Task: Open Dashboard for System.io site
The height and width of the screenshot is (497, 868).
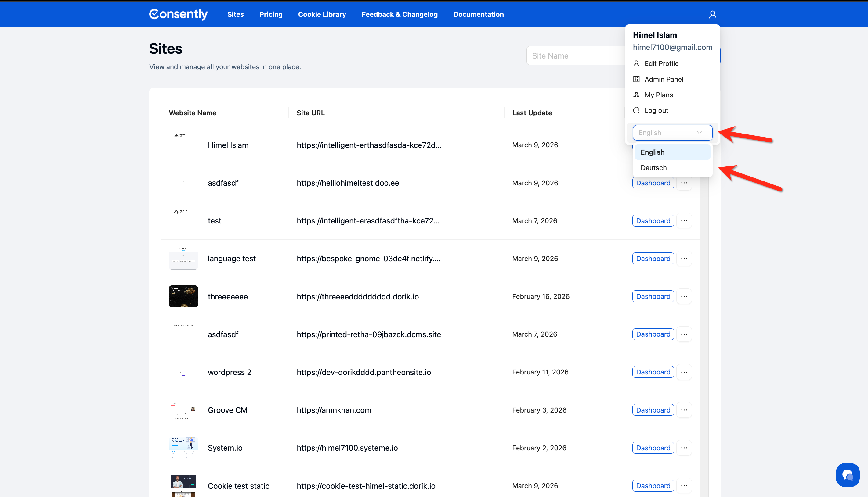Action: (x=653, y=448)
